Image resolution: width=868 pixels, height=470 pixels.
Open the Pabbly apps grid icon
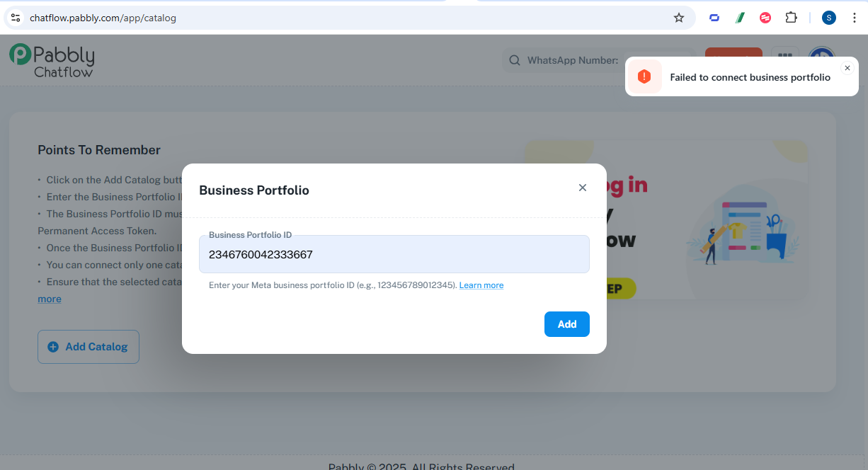click(x=784, y=59)
